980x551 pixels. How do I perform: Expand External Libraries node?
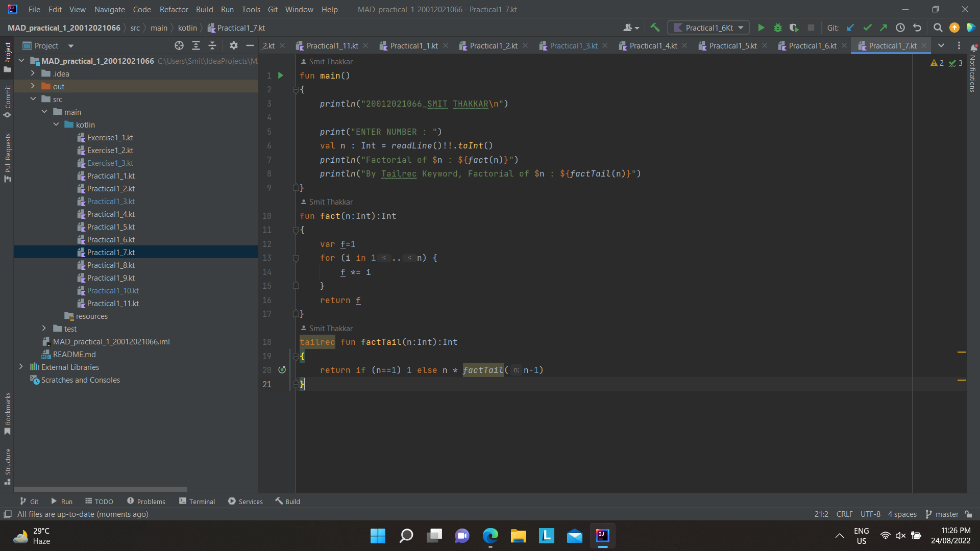(x=21, y=367)
